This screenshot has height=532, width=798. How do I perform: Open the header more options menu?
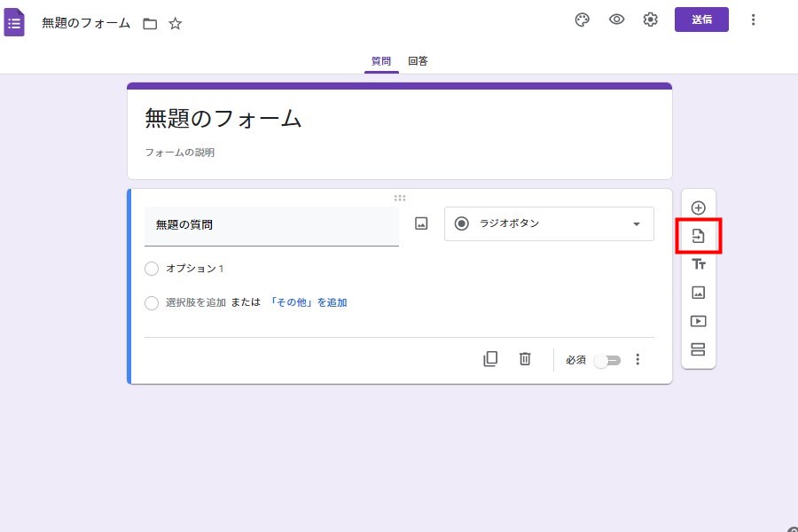pos(753,20)
